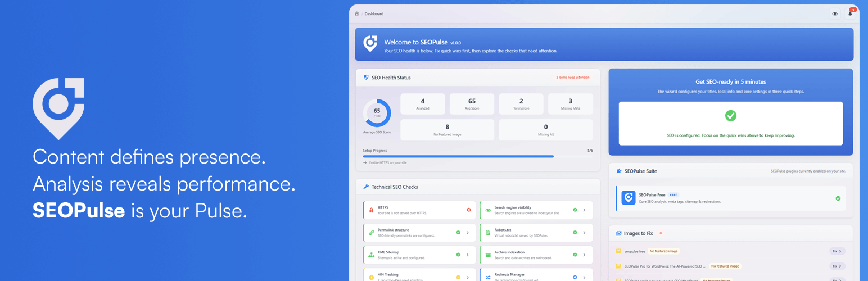Click the wrench icon beside Technical SEO Checks
This screenshot has width=868, height=281.
click(x=366, y=187)
